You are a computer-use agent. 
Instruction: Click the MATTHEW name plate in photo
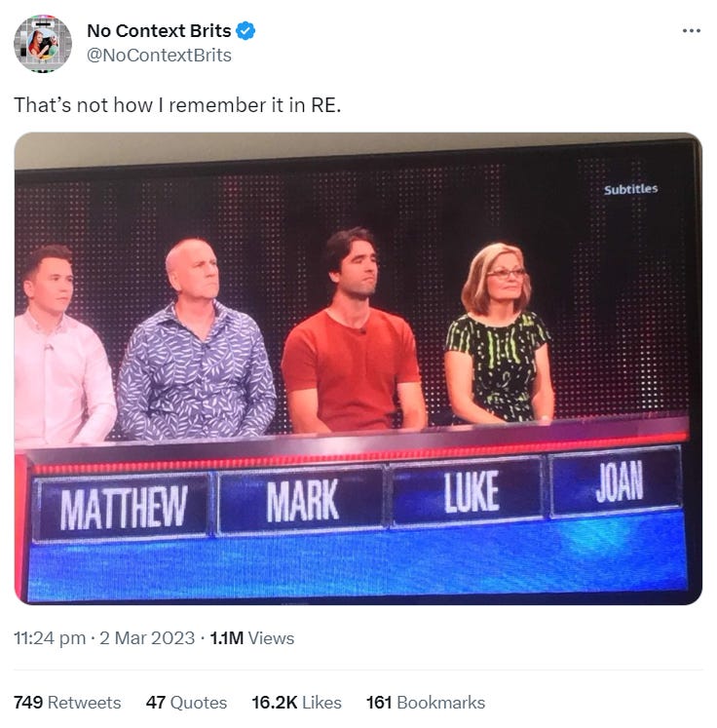[124, 508]
